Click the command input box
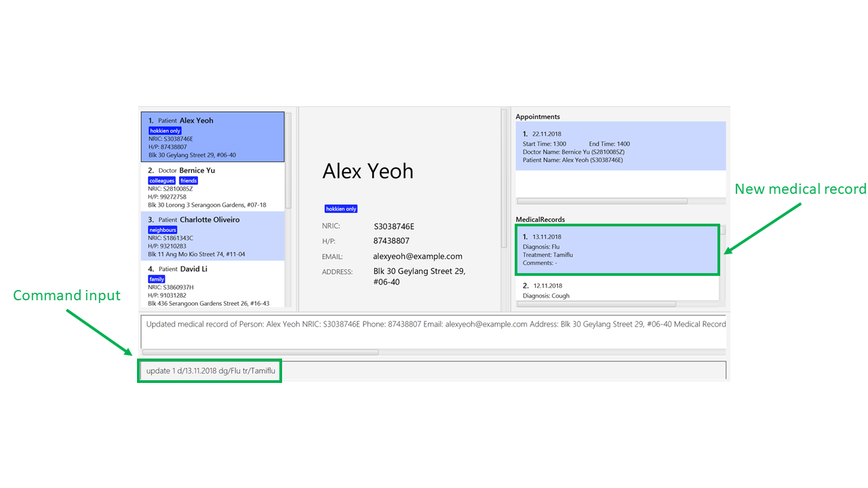The width and height of the screenshot is (868, 488). click(433, 371)
